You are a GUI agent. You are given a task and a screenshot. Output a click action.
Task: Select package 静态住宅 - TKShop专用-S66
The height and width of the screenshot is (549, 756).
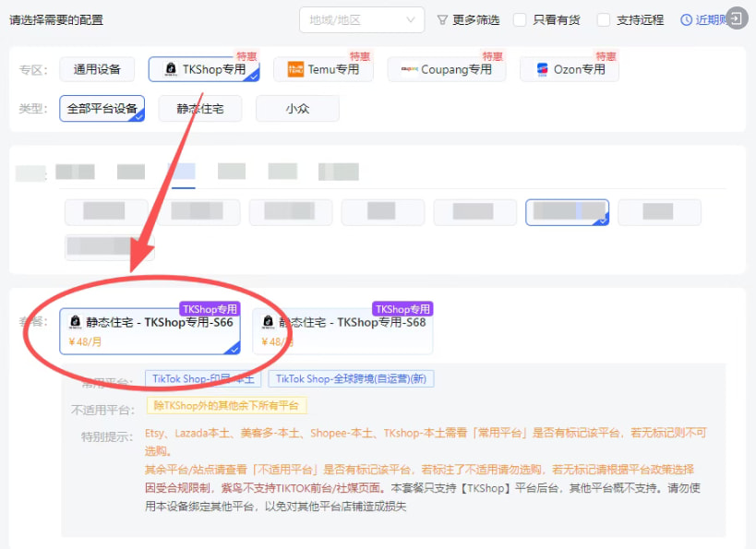tap(150, 331)
